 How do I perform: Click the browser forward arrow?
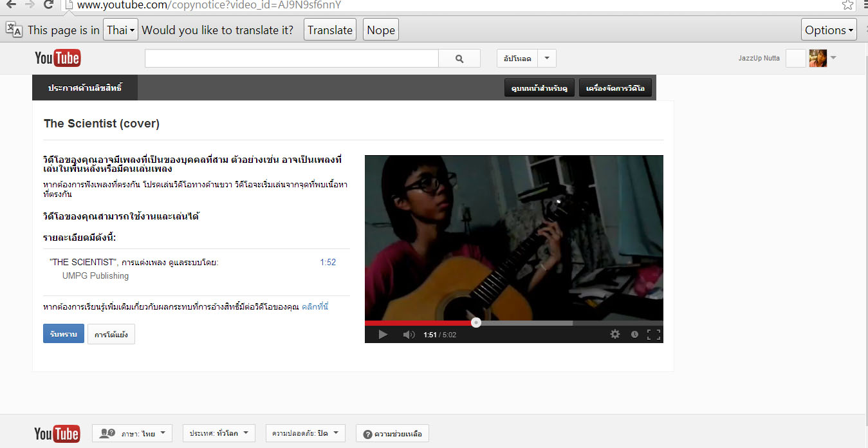(x=30, y=5)
